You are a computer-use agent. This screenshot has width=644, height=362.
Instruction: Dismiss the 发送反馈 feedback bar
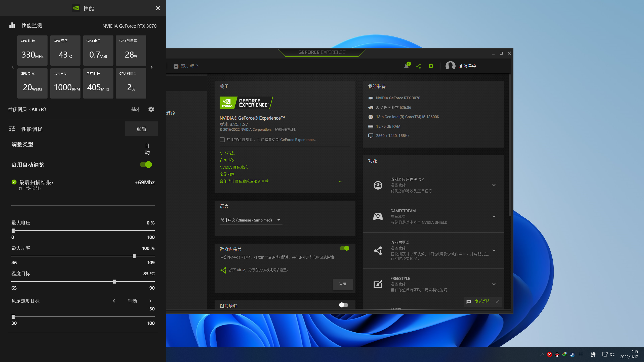pyautogui.click(x=497, y=302)
